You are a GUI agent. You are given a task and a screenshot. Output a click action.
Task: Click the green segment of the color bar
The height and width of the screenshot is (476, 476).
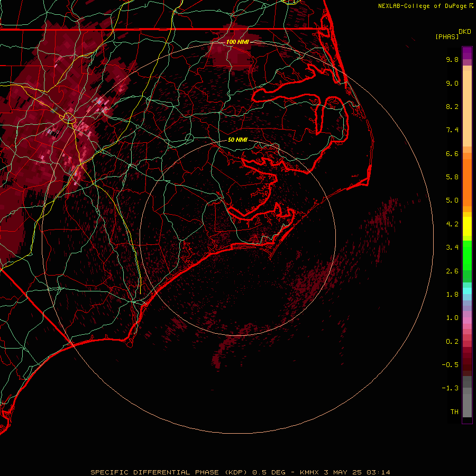pyautogui.click(x=467, y=255)
